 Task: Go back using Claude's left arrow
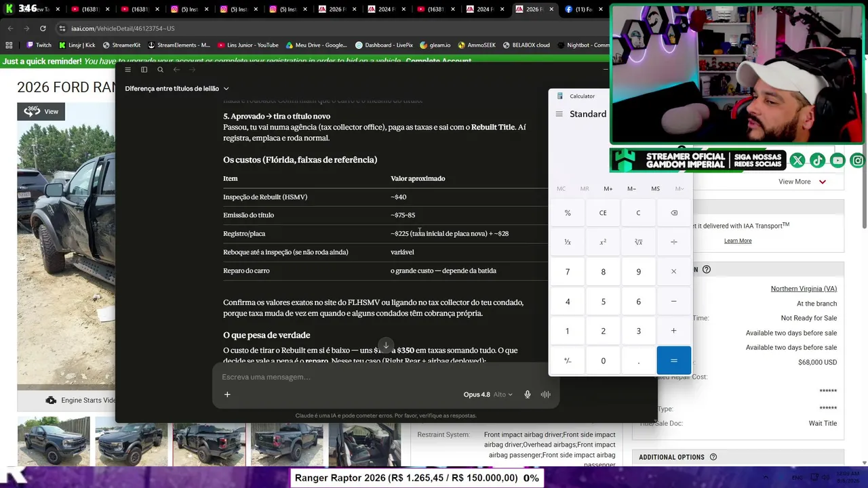click(176, 69)
